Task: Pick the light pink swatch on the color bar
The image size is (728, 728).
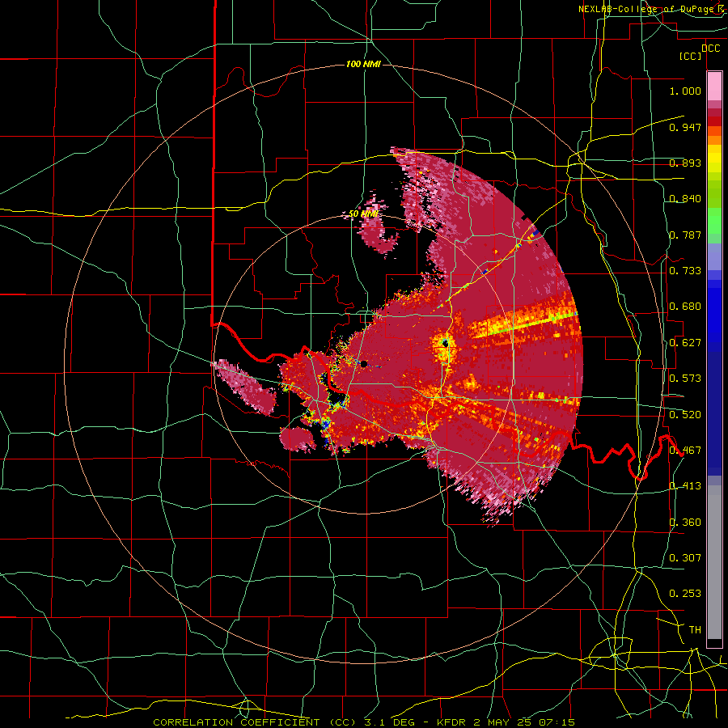Action: pyautogui.click(x=714, y=86)
